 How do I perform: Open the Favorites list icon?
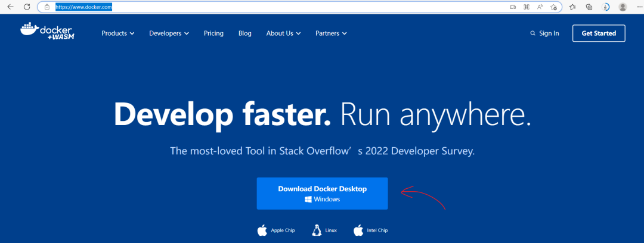[x=572, y=7]
